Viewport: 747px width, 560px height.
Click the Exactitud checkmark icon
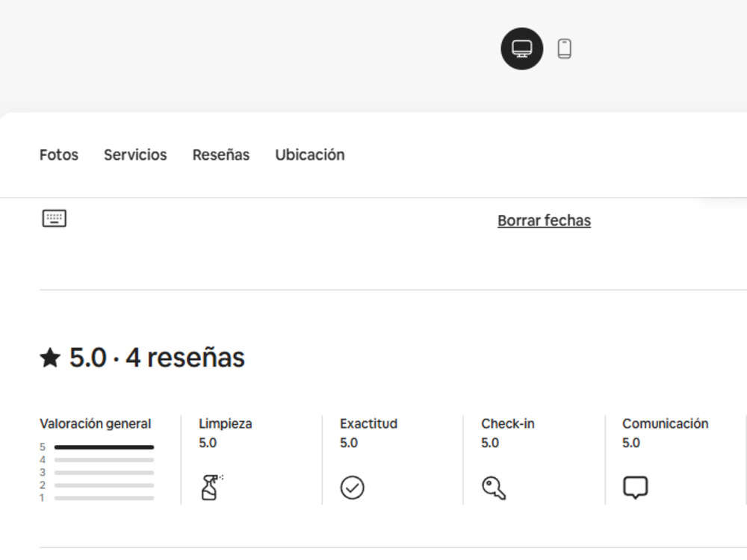[x=352, y=488]
